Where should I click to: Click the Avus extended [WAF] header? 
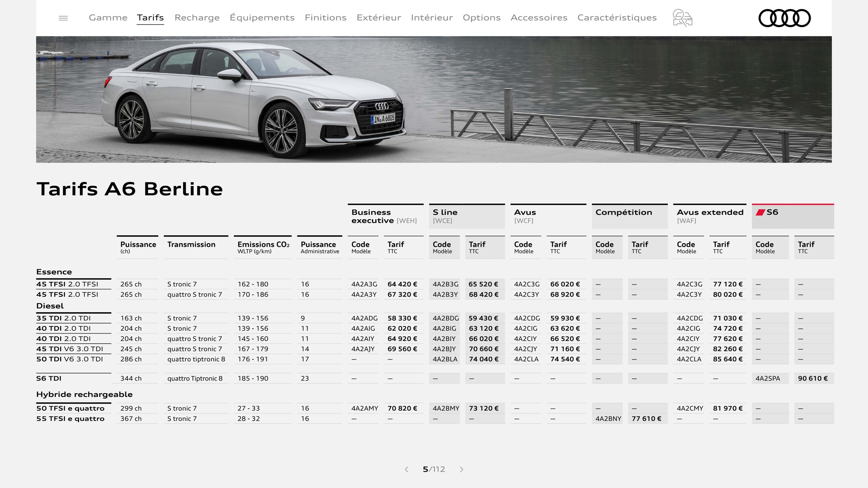click(710, 216)
